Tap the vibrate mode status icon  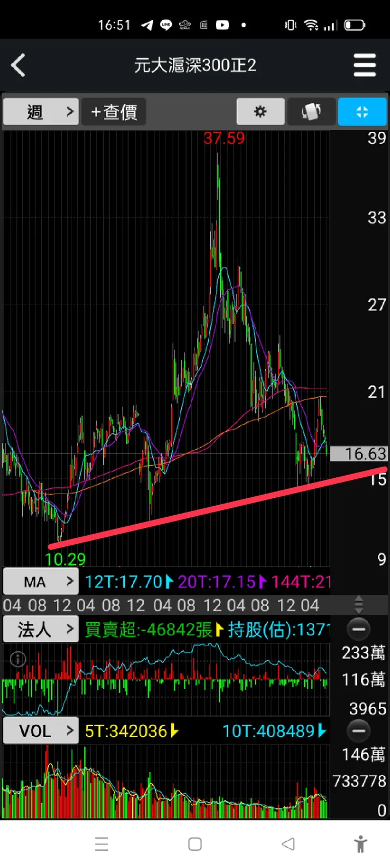click(290, 25)
